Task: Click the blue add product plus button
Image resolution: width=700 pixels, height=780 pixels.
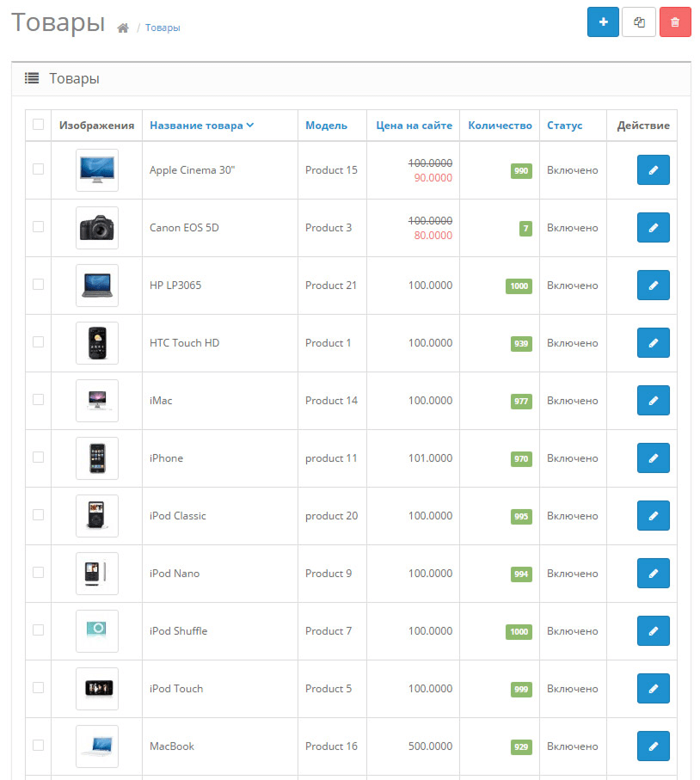Action: coord(603,21)
